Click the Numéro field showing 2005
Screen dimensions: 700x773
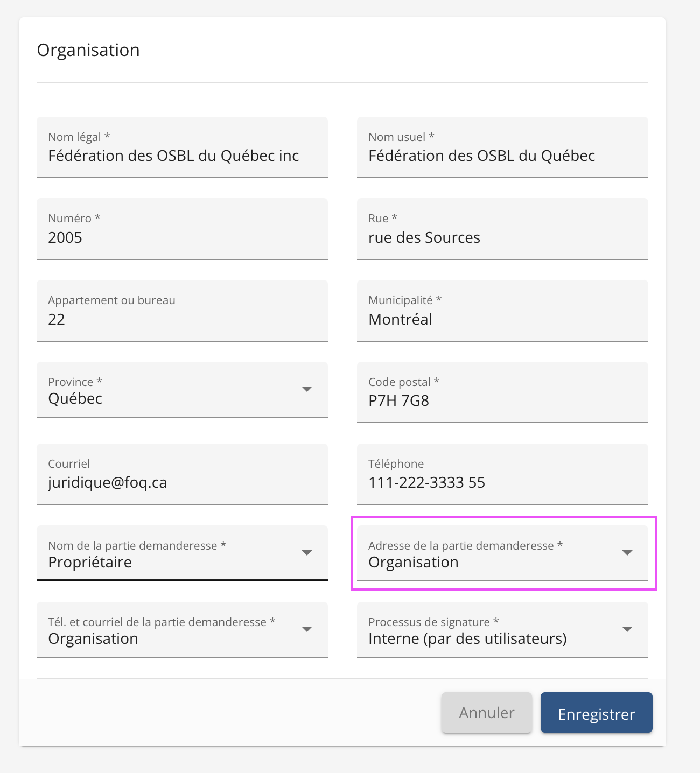[x=181, y=237]
